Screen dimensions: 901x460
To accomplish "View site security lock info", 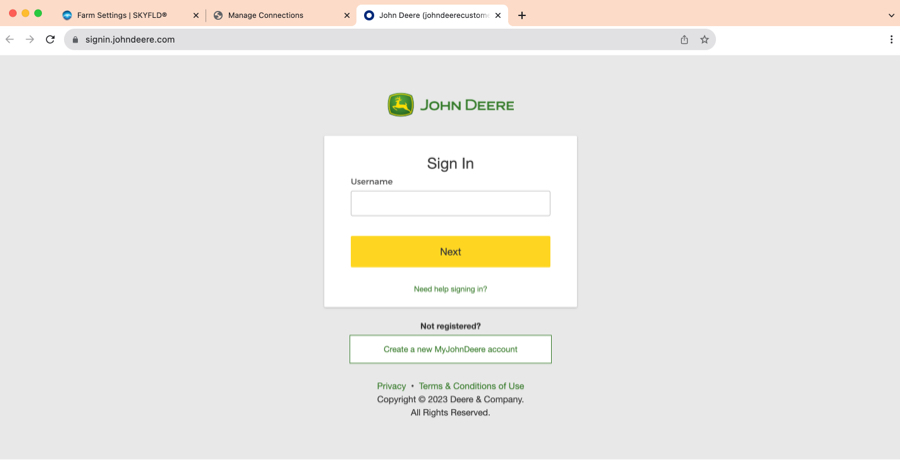I will point(75,40).
